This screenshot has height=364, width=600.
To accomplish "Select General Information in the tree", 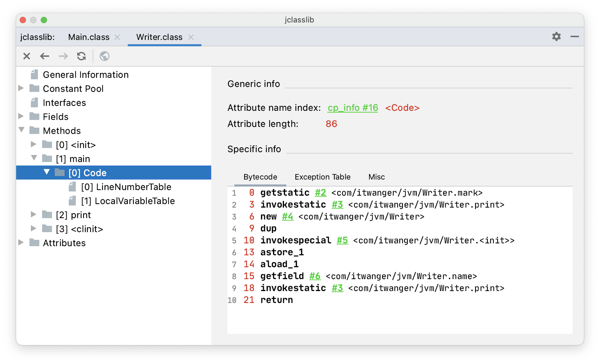I will coord(86,75).
